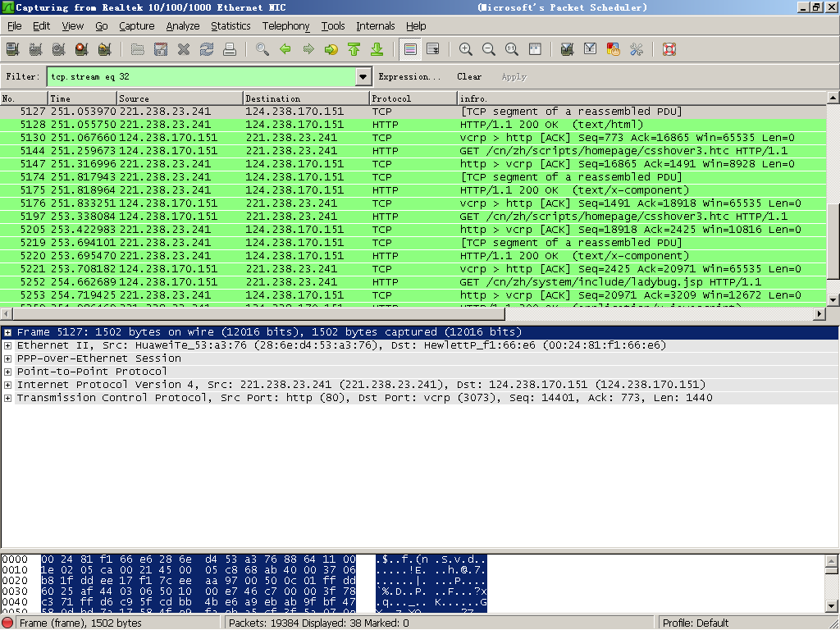The height and width of the screenshot is (630, 840).
Task: Expand the Ethernet II tree node
Action: click(x=7, y=345)
